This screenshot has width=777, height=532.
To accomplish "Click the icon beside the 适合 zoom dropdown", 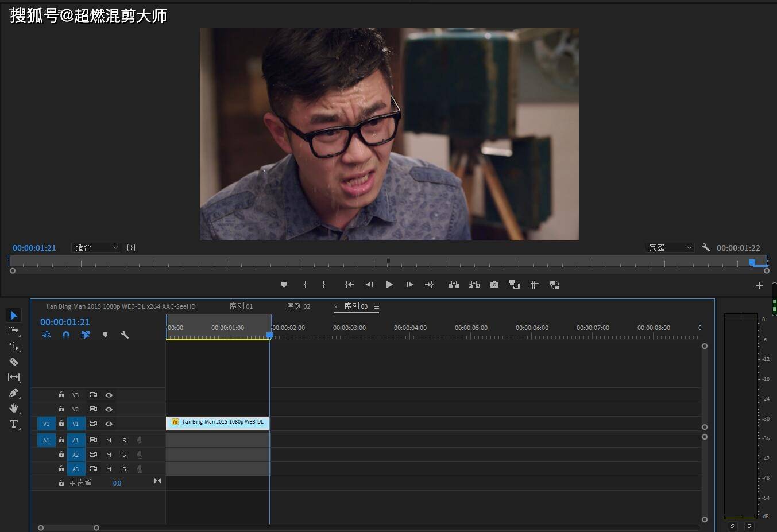I will (x=131, y=247).
